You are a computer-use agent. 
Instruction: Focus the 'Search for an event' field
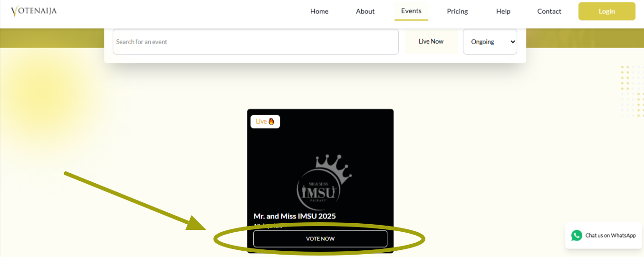click(255, 42)
